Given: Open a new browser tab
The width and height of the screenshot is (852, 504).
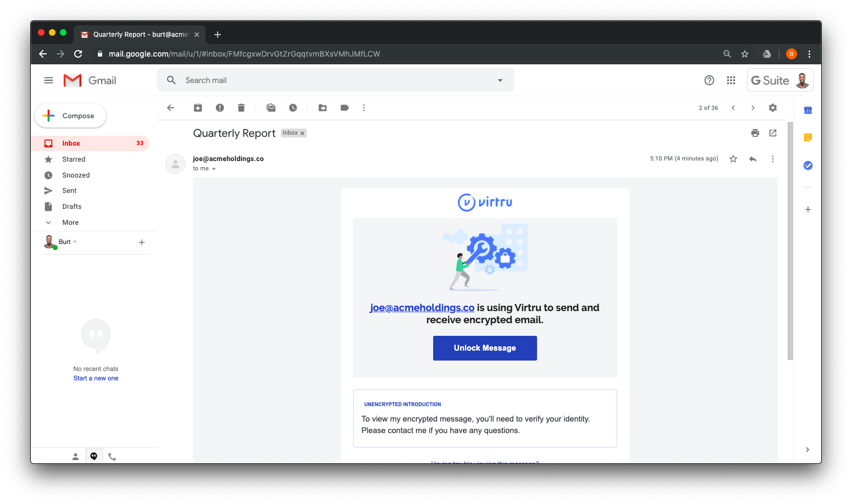Looking at the screenshot, I should [218, 35].
